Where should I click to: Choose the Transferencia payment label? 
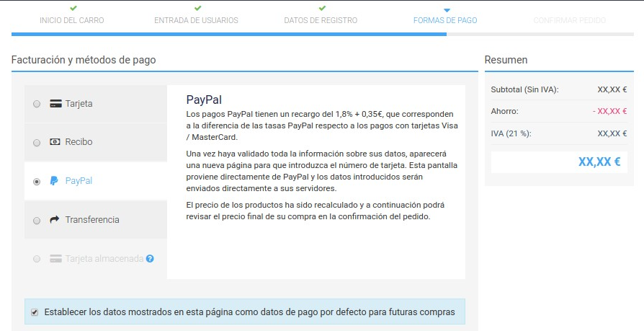[x=92, y=219]
